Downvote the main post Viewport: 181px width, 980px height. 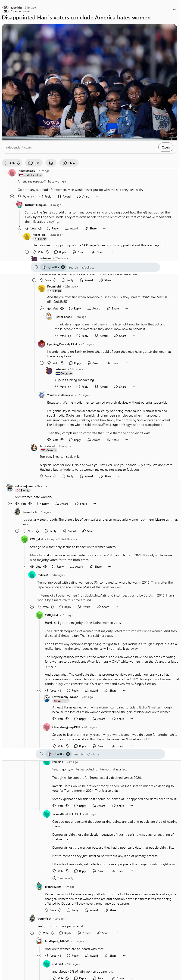tap(18, 163)
